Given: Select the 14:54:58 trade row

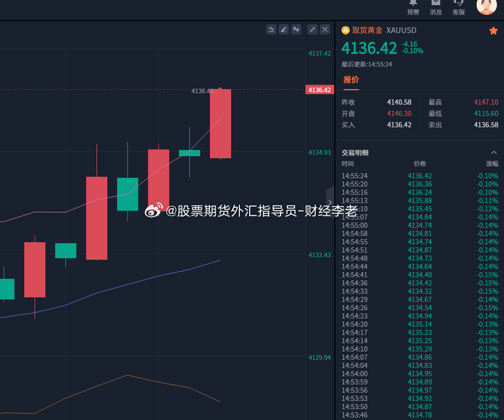Looking at the screenshot, I should point(420,234).
